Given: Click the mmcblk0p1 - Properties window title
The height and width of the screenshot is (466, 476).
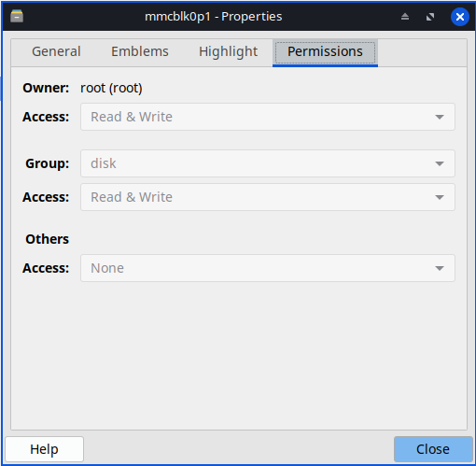Looking at the screenshot, I should pyautogui.click(x=214, y=17).
